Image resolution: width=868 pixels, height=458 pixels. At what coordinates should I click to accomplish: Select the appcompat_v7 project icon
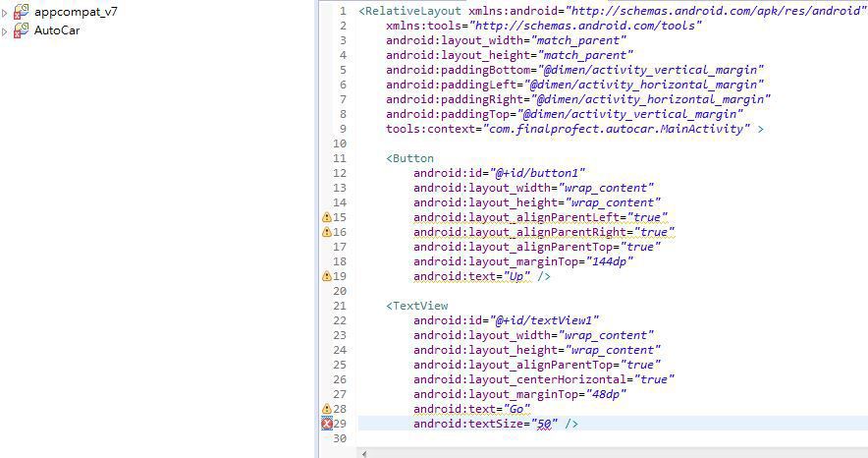[21, 12]
